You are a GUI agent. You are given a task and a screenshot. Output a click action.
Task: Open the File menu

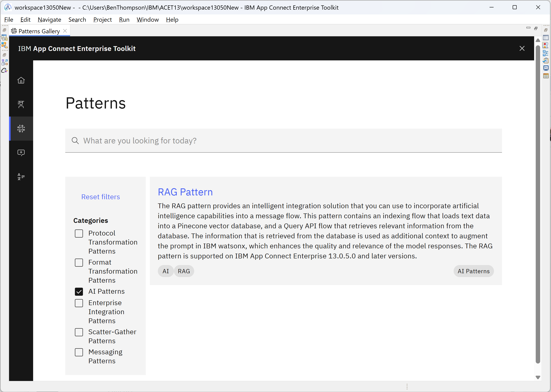9,19
